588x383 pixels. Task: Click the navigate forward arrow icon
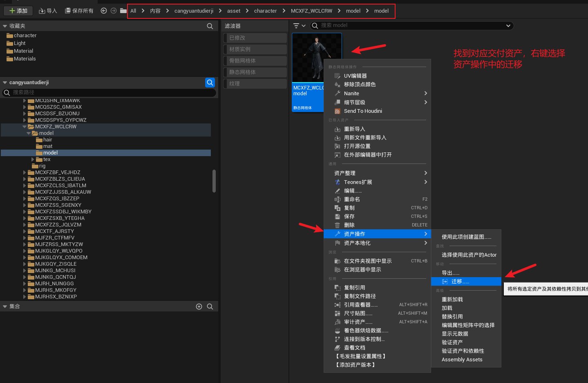(x=114, y=11)
